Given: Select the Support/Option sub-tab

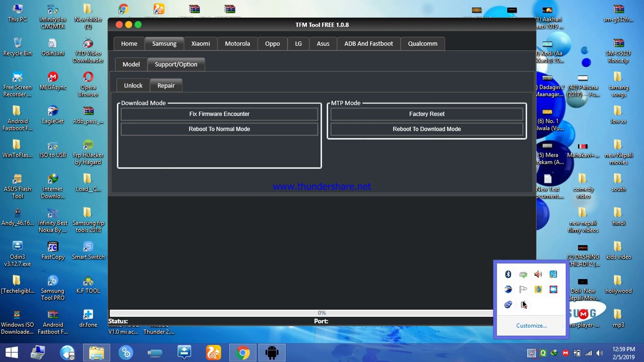Looking at the screenshot, I should (x=176, y=64).
